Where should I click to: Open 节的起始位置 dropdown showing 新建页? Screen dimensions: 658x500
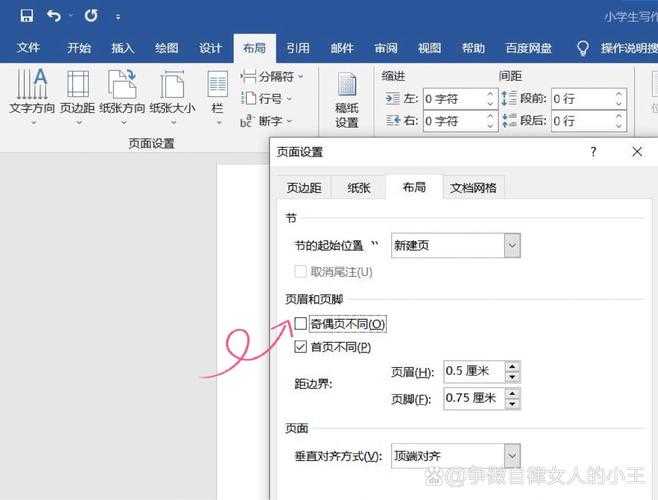click(456, 246)
